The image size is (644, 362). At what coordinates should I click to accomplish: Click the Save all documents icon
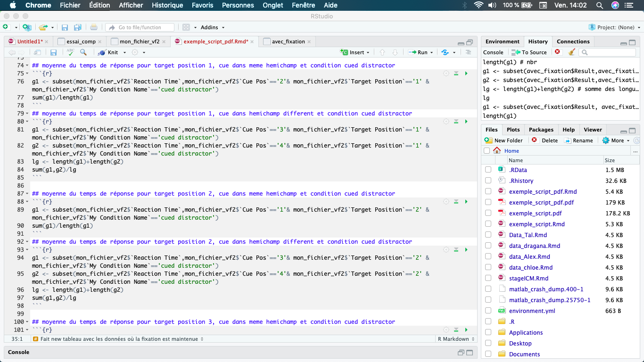[x=78, y=27]
